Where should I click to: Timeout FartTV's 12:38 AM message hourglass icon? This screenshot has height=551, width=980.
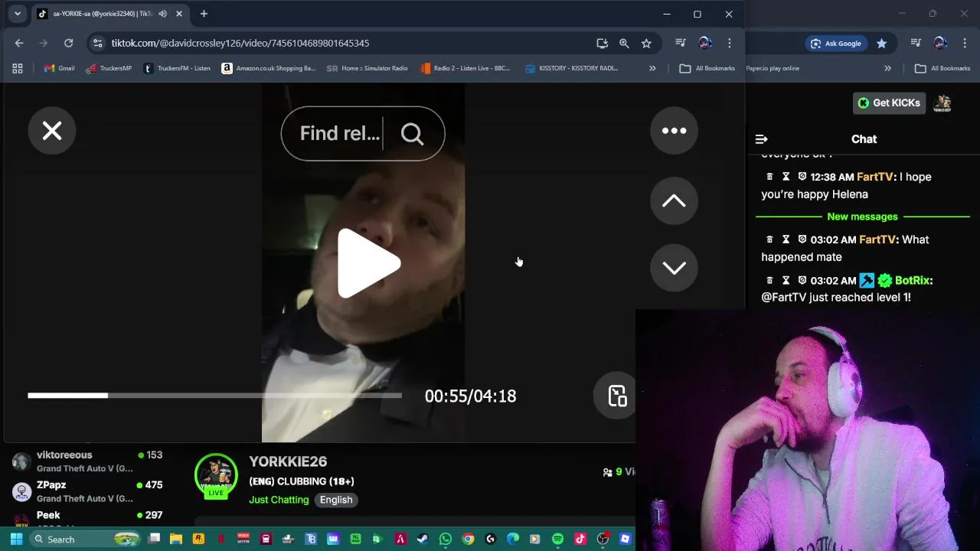786,177
